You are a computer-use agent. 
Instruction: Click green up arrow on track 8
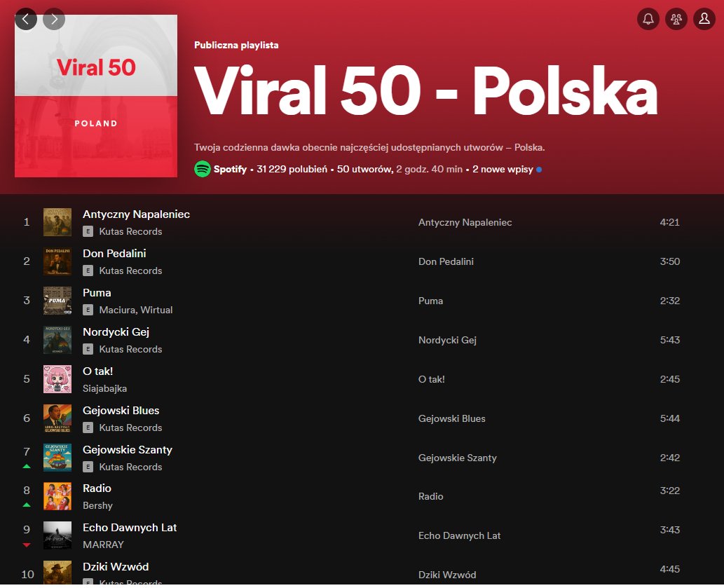pyautogui.click(x=27, y=505)
